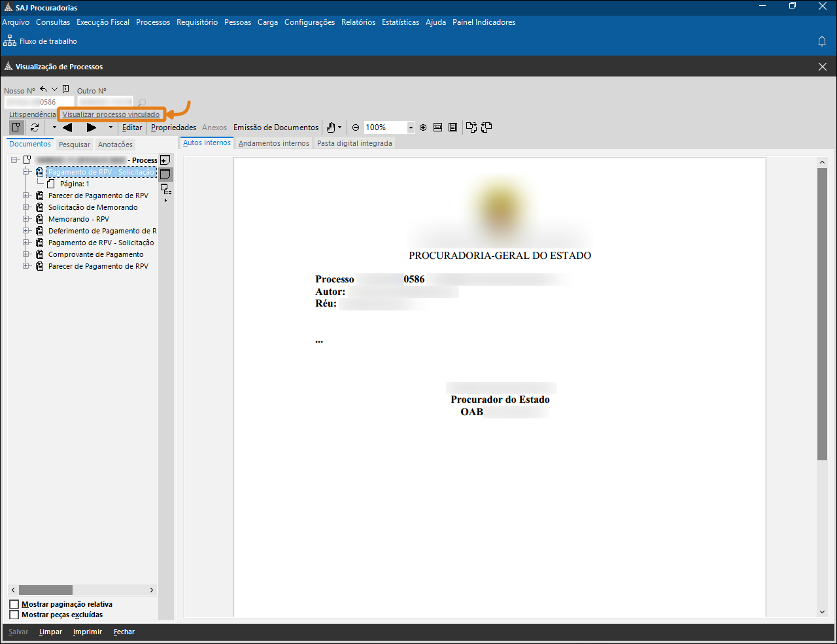Click the zoom out minus icon
This screenshot has height=644, width=837.
(x=356, y=127)
